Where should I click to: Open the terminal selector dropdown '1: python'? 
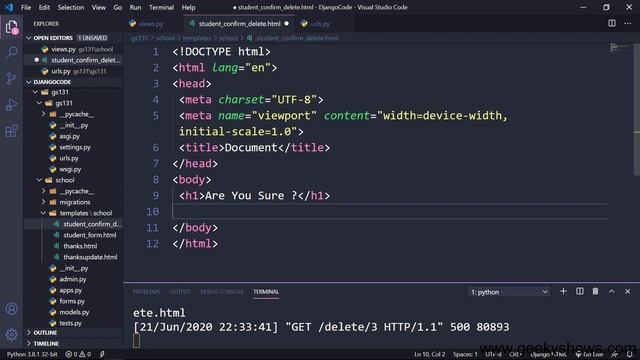coord(509,292)
